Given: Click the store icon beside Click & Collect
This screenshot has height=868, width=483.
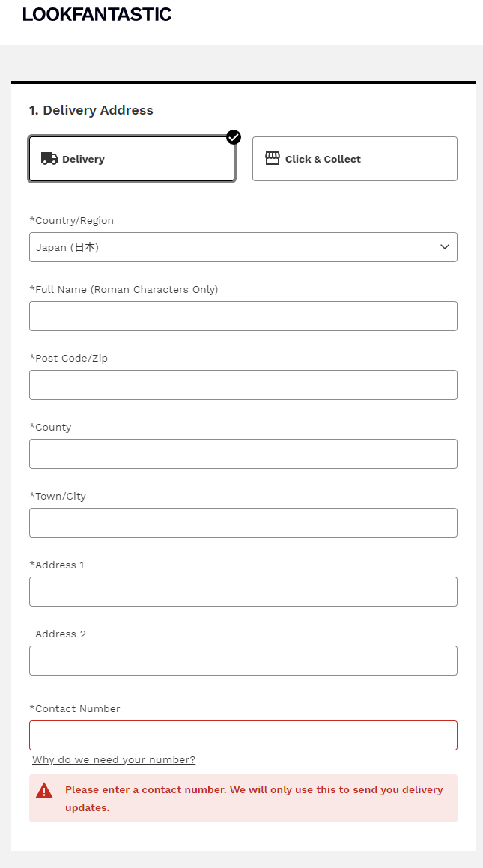Looking at the screenshot, I should point(273,158).
